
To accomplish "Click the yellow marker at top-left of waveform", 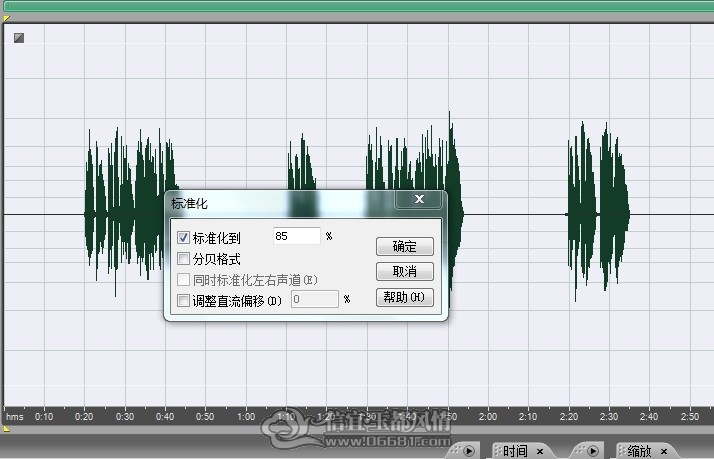I will click(6, 19).
